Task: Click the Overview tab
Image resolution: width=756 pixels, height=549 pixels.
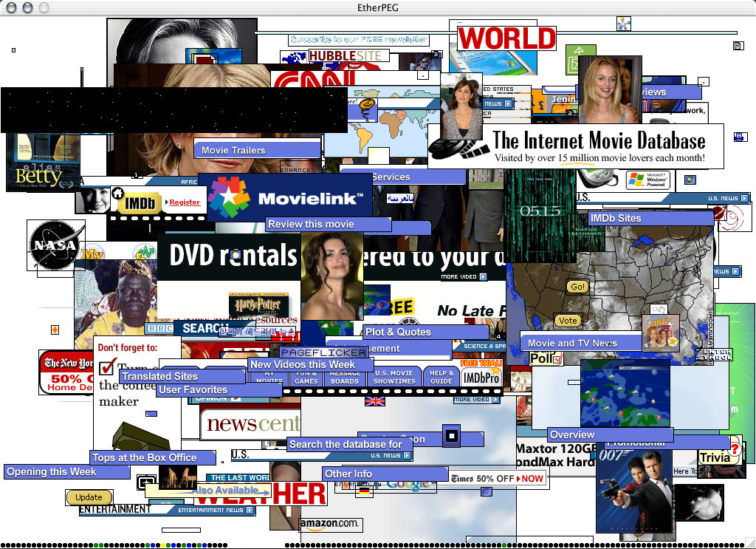Action: coord(611,434)
